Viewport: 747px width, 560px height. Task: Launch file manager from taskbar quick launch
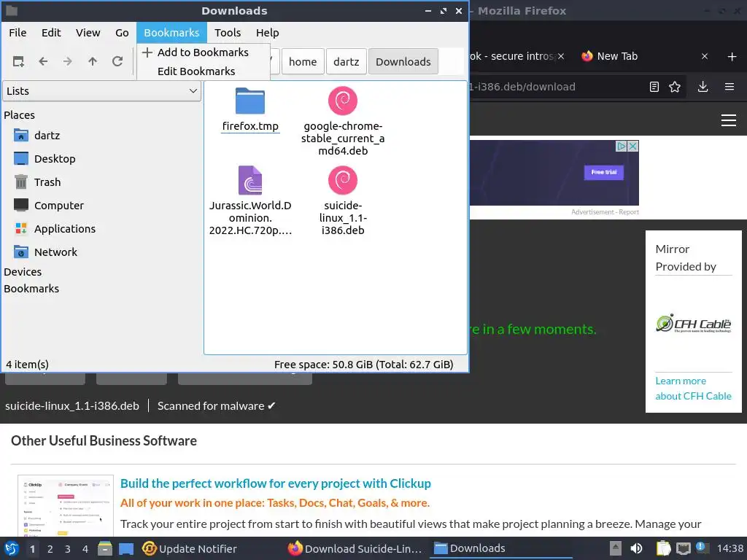pyautogui.click(x=105, y=548)
